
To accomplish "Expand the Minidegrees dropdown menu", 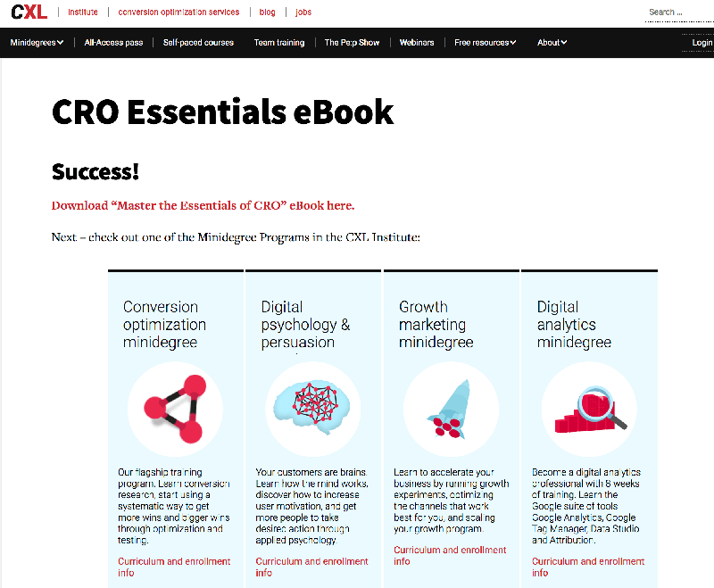I will click(37, 43).
